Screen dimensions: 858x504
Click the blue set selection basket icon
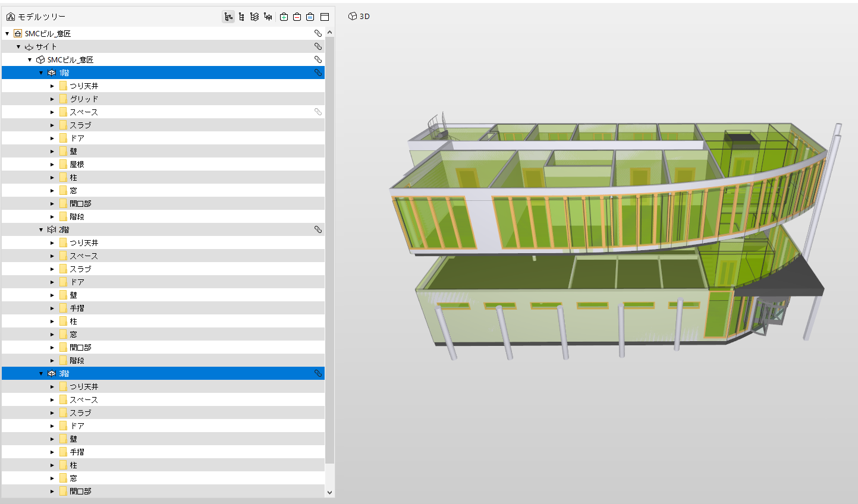coord(310,17)
